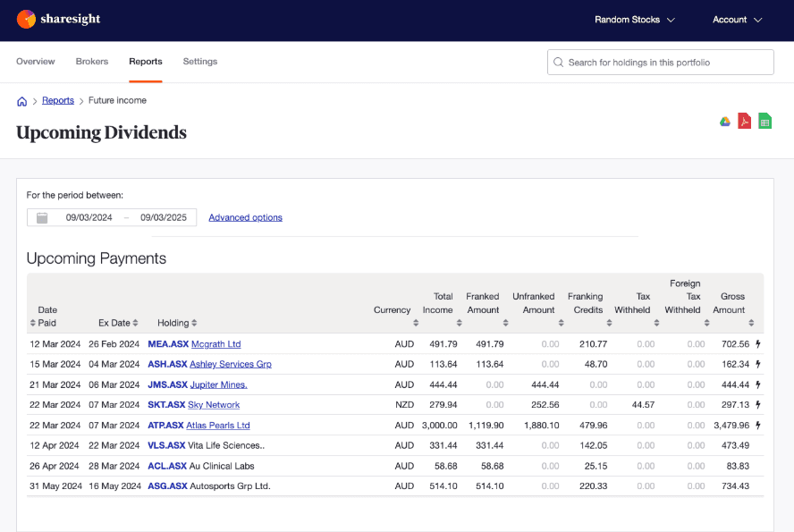Select gross amount 3,479.96
The width and height of the screenshot is (794, 532).
click(731, 426)
